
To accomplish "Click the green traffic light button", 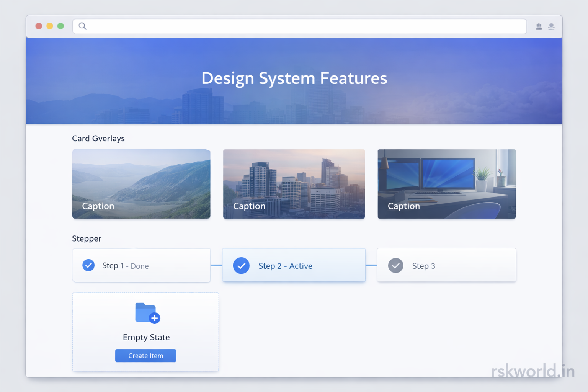I will point(60,26).
